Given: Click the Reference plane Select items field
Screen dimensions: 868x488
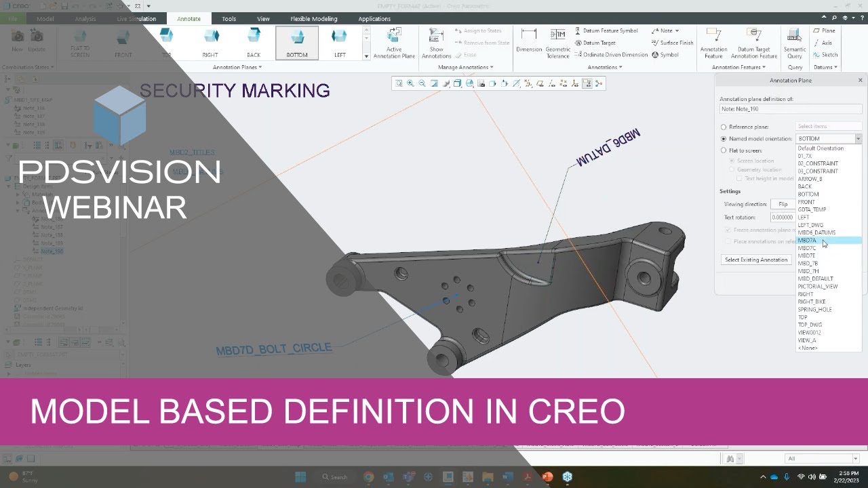Looking at the screenshot, I should (x=829, y=127).
